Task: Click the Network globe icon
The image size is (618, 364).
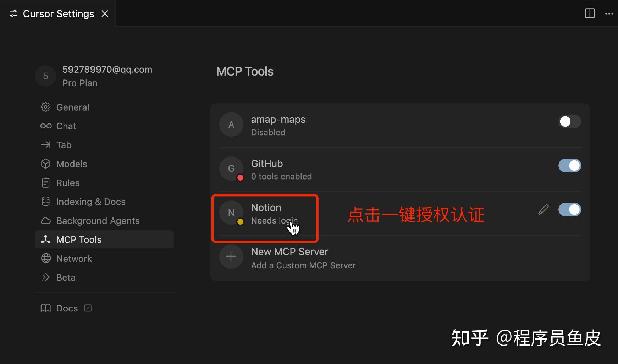Action: click(46, 258)
